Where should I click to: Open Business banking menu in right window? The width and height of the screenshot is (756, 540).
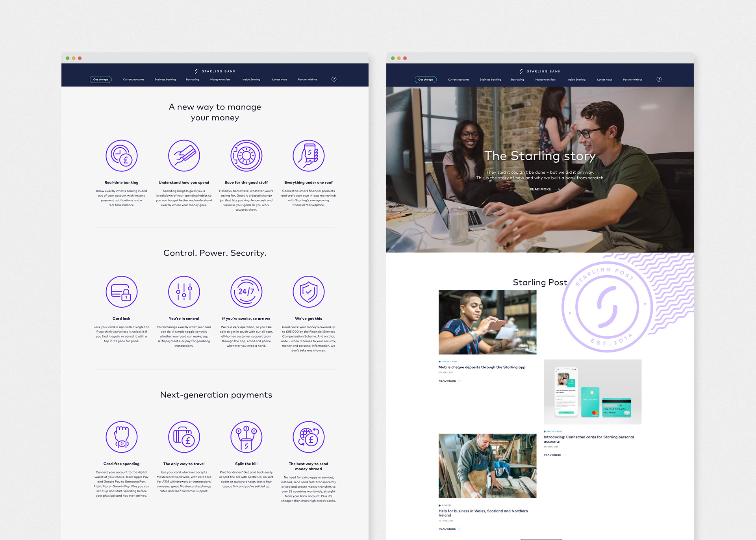coord(490,80)
